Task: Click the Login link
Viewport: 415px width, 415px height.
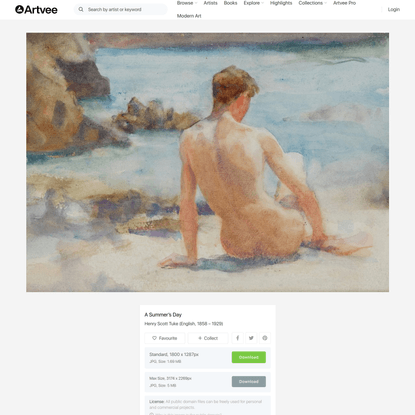Action: coord(394,9)
